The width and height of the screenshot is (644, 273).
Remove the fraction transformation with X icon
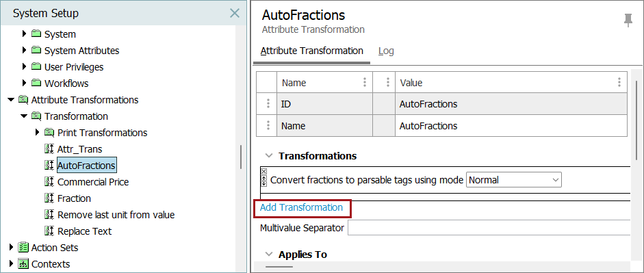[264, 171]
